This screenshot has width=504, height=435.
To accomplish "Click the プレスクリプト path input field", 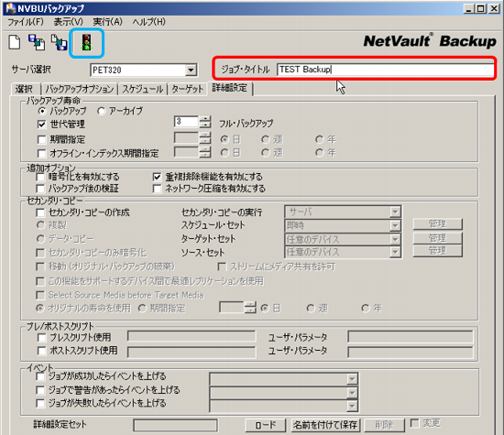I will (x=192, y=337).
